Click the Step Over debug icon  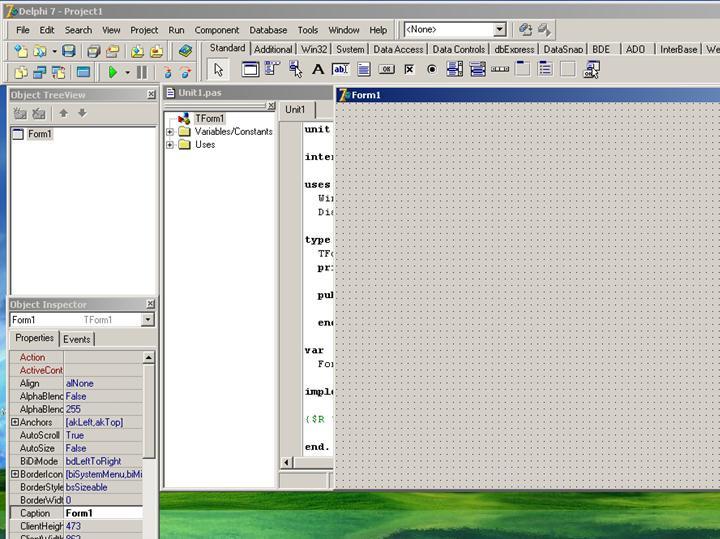pyautogui.click(x=185, y=72)
